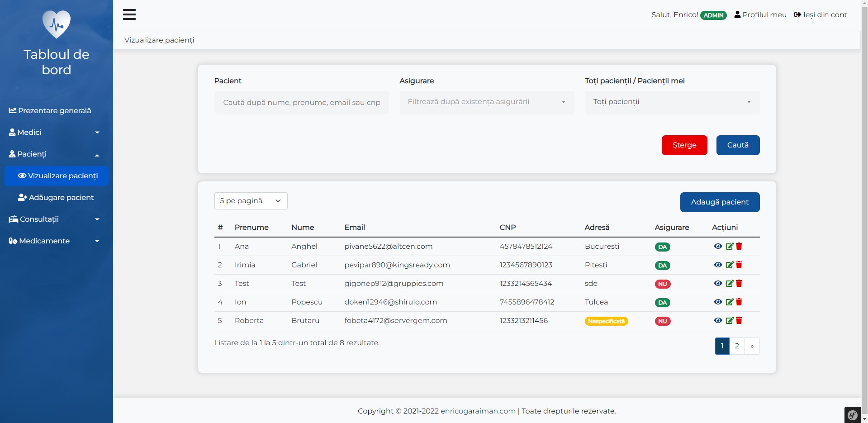Delete patient Test Test
The image size is (868, 423).
point(739,284)
